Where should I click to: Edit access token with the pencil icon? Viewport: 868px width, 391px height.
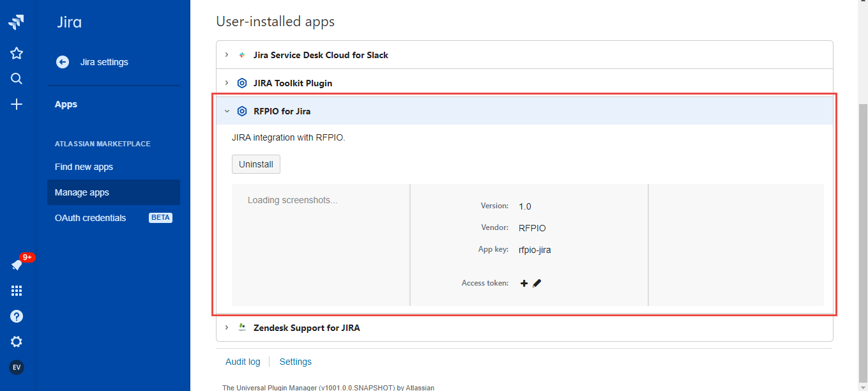537,283
